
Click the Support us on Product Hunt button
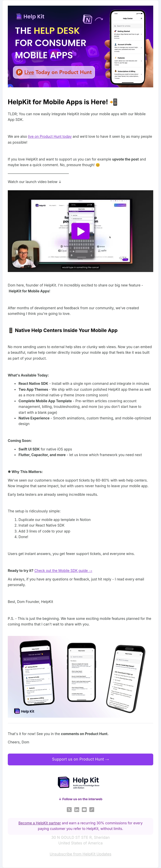point(80,759)
